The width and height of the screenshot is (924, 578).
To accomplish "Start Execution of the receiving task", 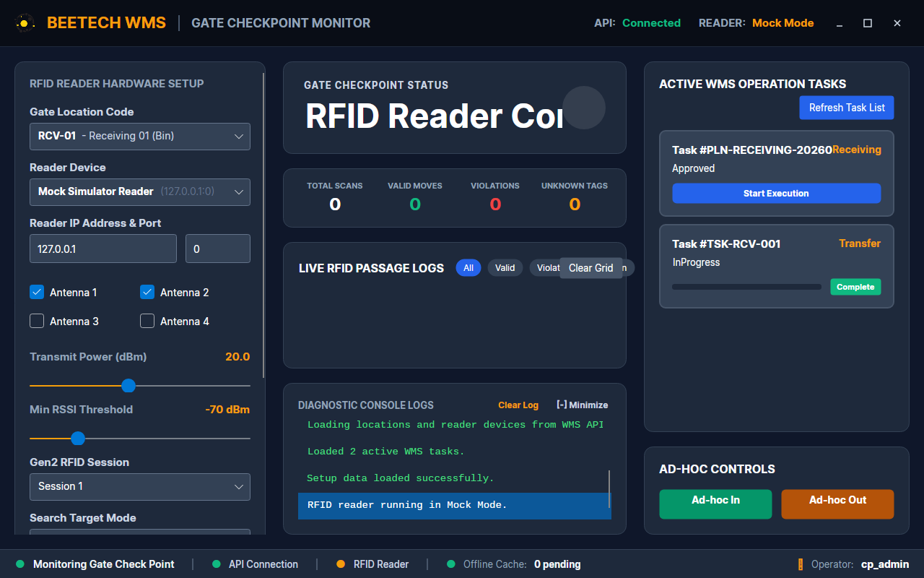I will coord(776,194).
